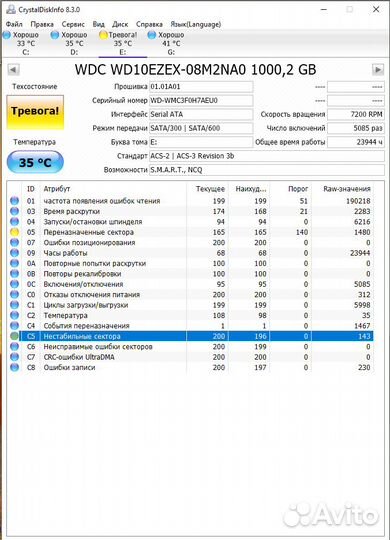Select row Запуски/остановки шпинделя
The image size is (390, 540).
(x=191, y=221)
